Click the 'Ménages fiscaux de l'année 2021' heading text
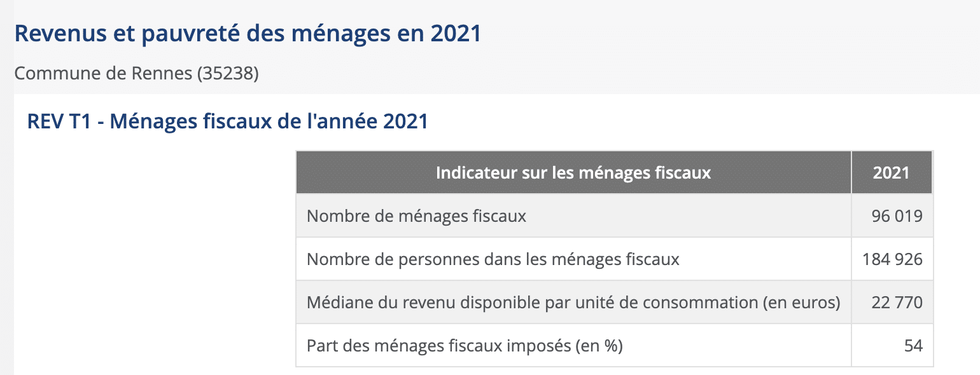 point(269,121)
